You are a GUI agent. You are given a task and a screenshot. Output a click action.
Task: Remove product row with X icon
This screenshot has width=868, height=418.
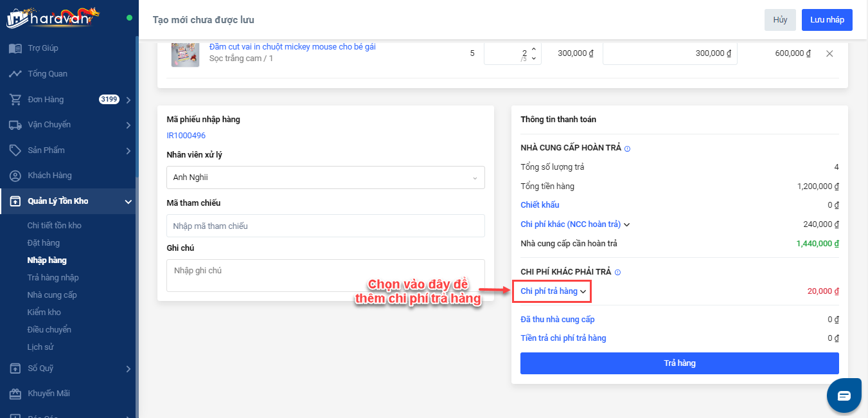(829, 53)
